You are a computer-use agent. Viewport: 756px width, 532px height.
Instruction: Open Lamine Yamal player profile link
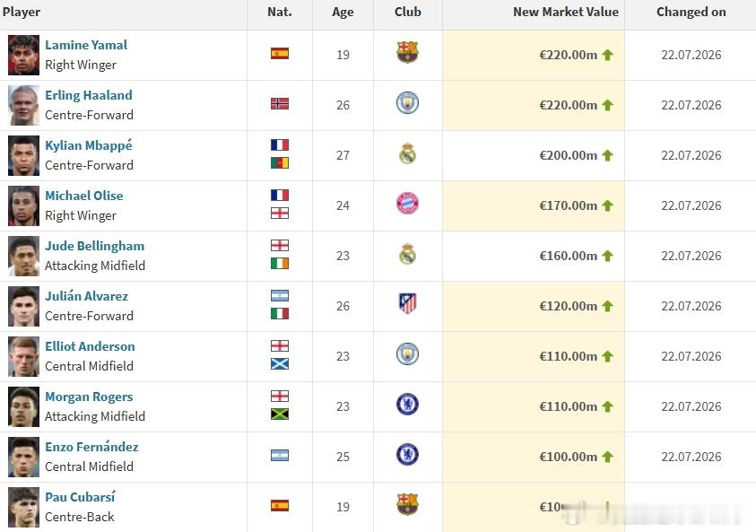86,45
